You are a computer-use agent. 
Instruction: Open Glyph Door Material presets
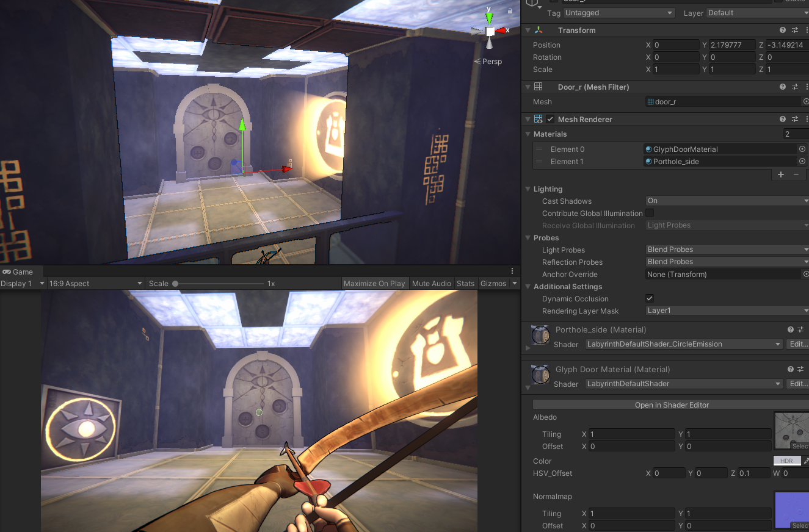point(802,369)
